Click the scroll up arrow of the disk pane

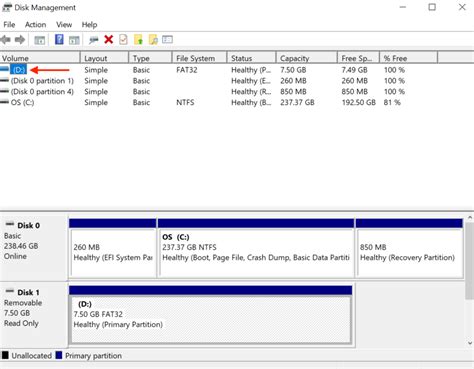pos(470,218)
